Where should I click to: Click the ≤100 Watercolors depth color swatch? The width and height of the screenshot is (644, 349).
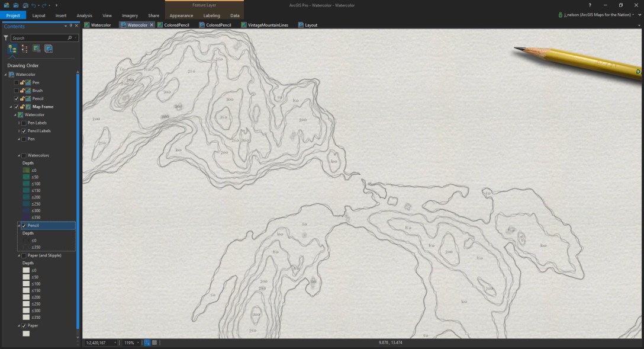tap(26, 184)
